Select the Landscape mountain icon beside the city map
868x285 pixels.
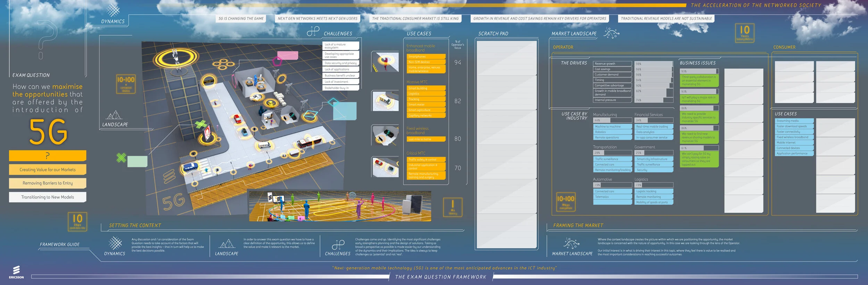114,115
